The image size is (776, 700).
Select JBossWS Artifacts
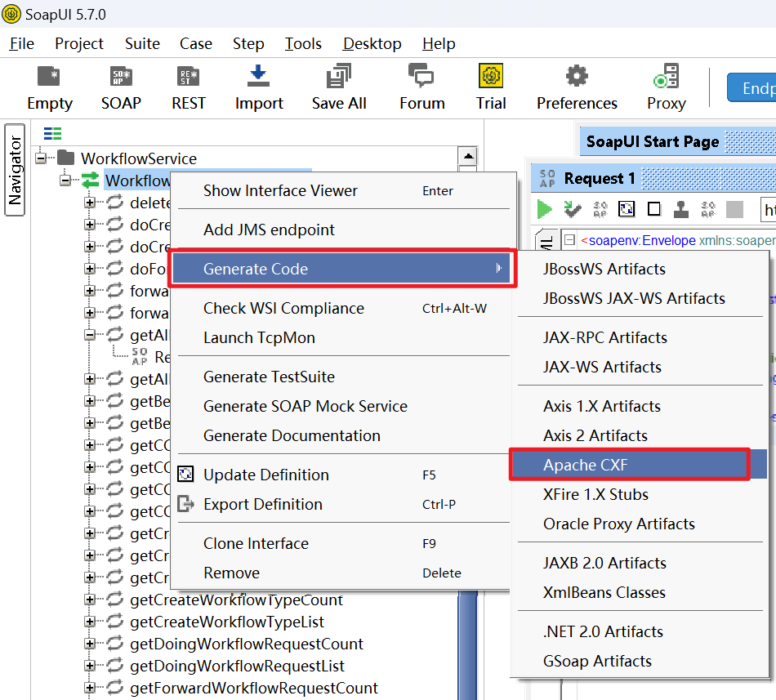[640, 269]
